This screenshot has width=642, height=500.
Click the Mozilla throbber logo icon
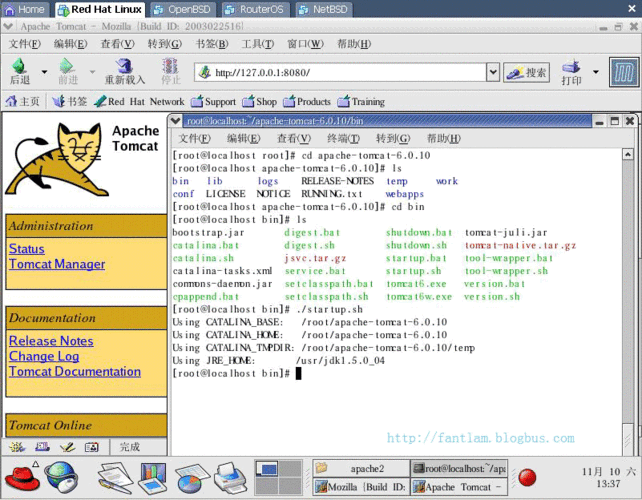[624, 72]
